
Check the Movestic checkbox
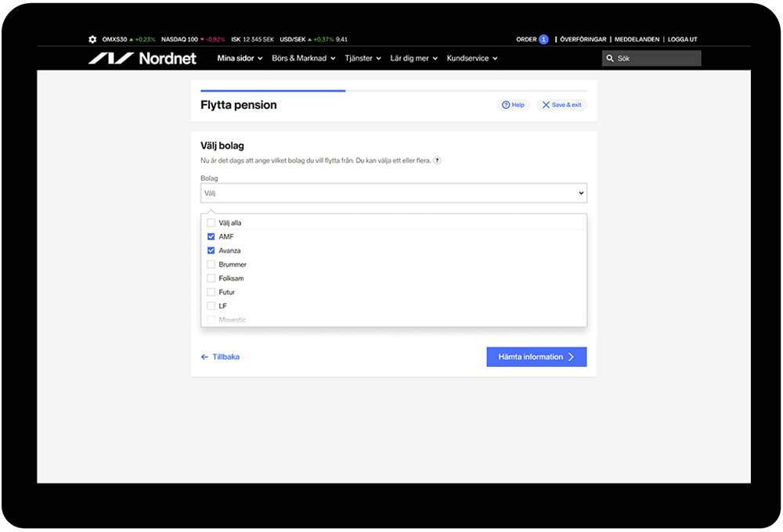[x=211, y=320]
